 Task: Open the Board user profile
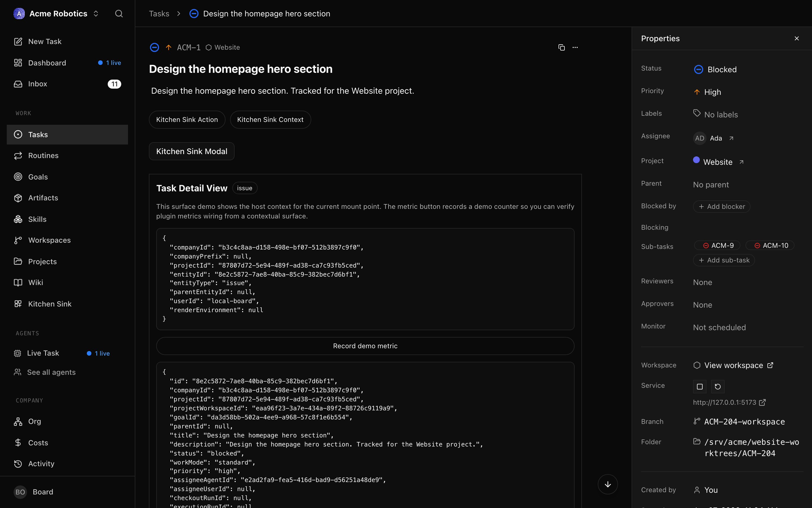click(x=67, y=492)
